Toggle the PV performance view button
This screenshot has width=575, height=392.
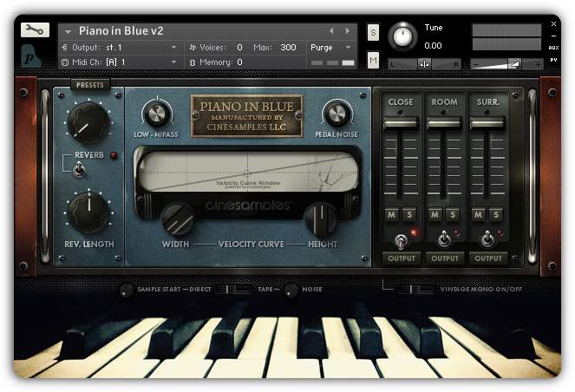[553, 60]
